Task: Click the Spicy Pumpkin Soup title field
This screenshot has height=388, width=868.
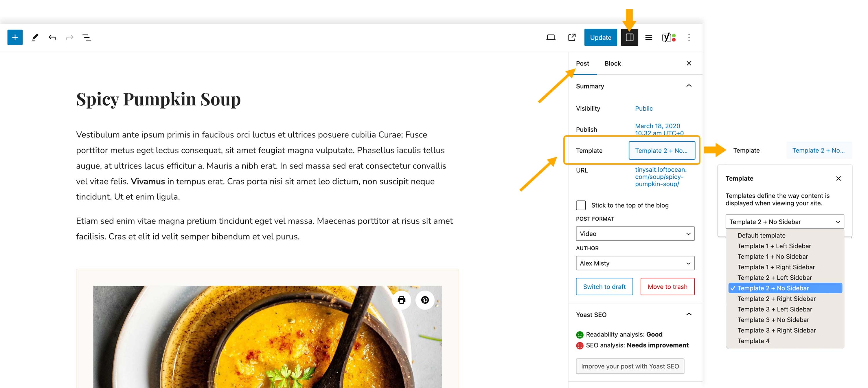Action: 158,99
